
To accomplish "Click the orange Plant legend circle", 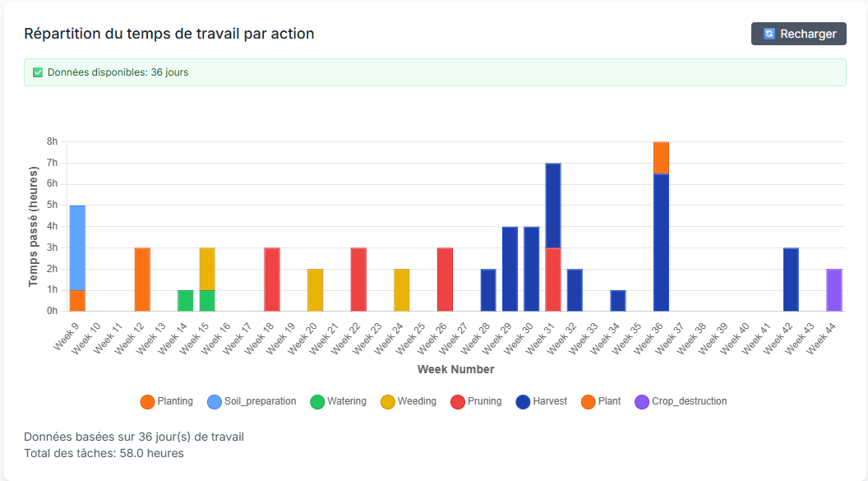I will pos(588,401).
